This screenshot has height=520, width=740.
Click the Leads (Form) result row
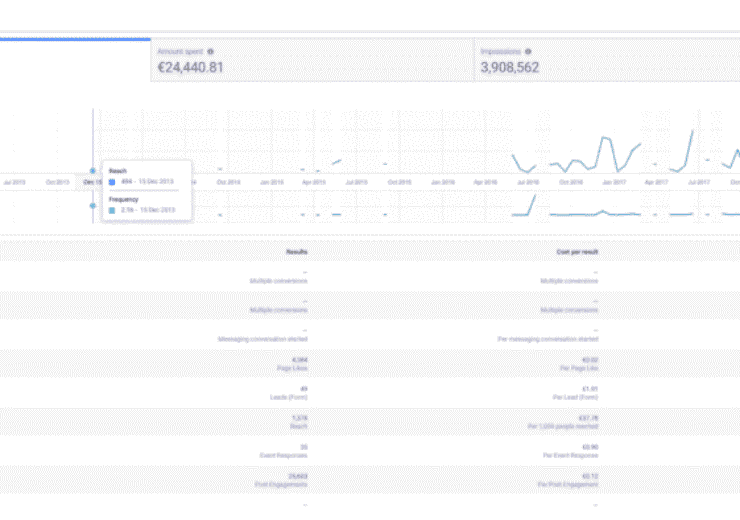tap(370, 393)
